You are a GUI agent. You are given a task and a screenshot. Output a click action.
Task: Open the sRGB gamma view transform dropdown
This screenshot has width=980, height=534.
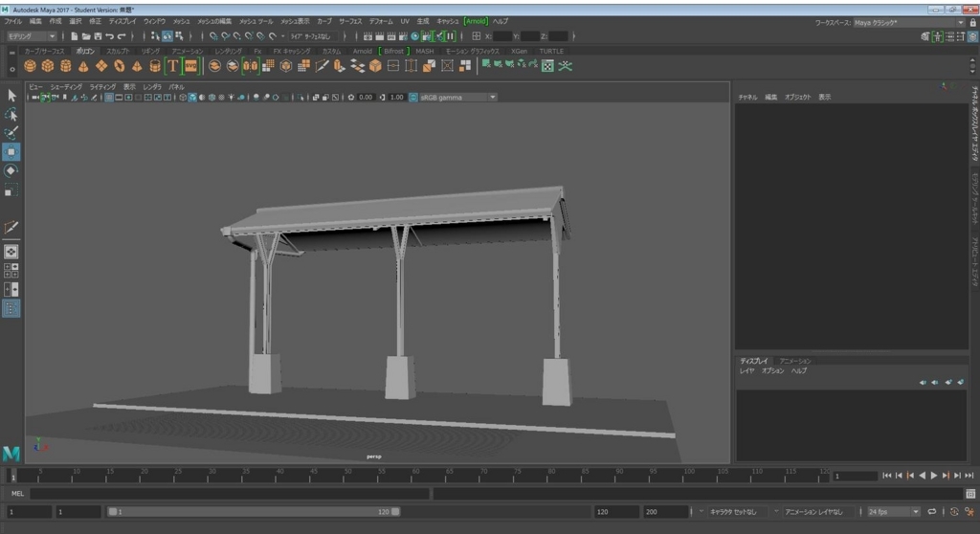click(x=457, y=98)
